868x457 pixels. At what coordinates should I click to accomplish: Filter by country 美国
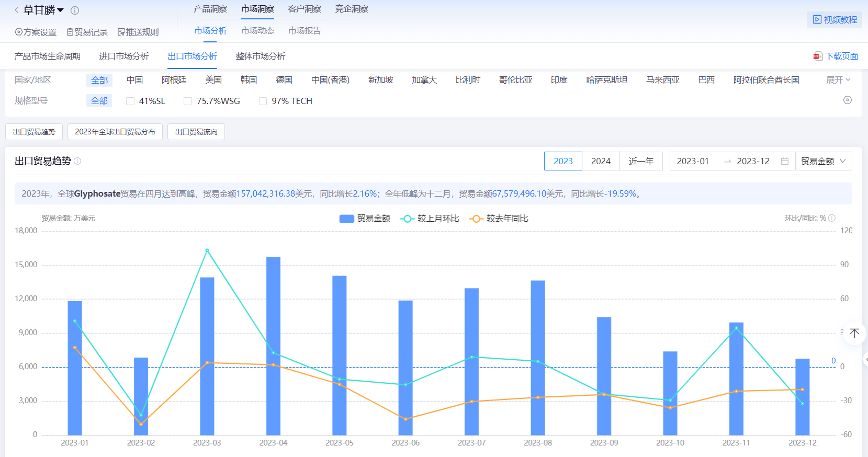pyautogui.click(x=213, y=80)
